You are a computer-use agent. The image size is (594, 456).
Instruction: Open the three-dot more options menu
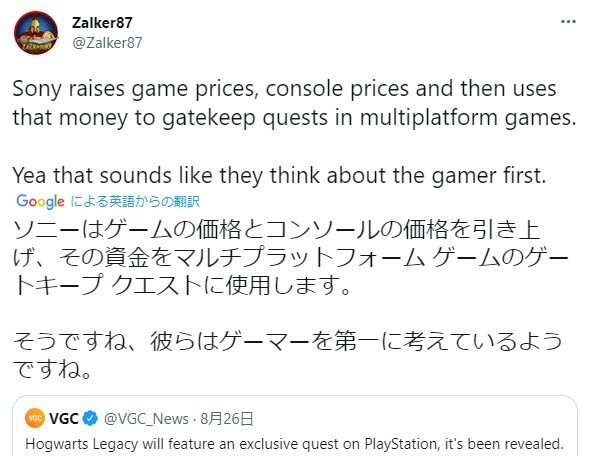(568, 22)
